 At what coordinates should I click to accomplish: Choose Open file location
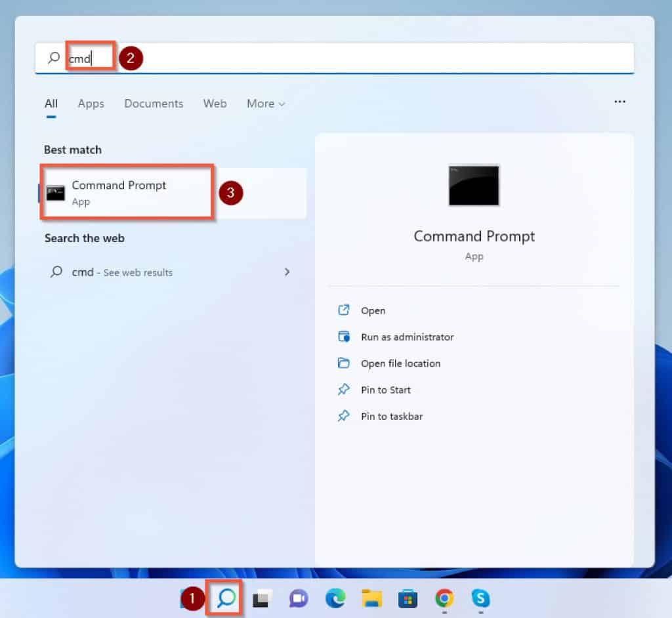coord(400,363)
